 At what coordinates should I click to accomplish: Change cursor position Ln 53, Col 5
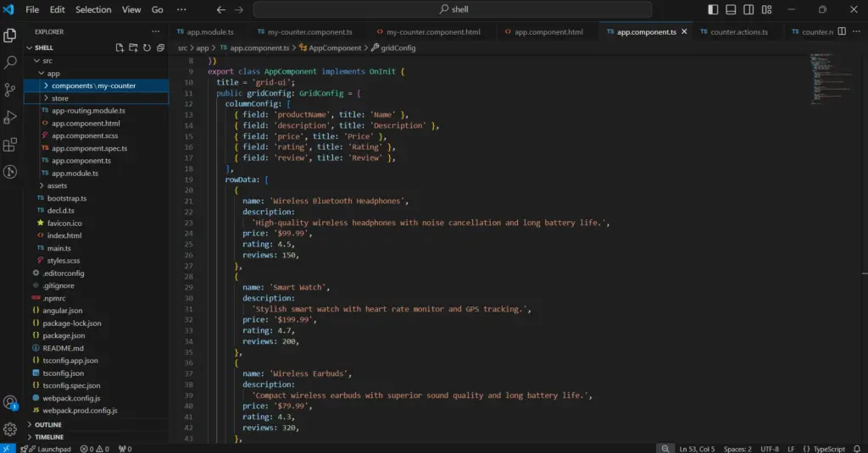point(697,449)
